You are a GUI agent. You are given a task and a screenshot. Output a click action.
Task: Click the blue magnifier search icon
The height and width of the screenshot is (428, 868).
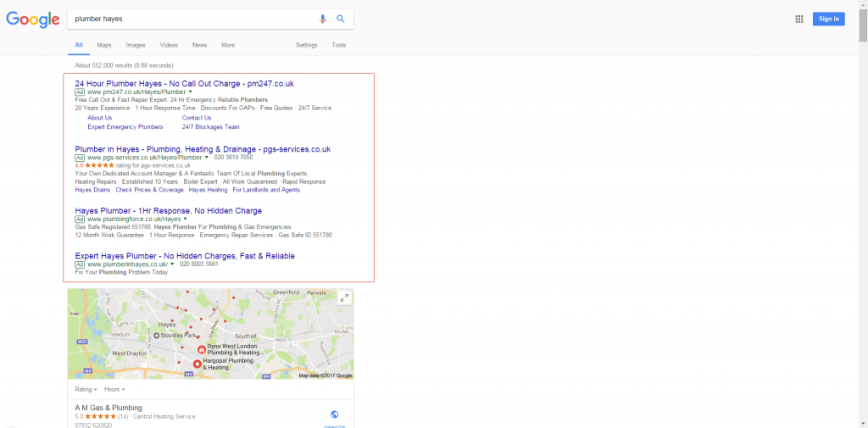[341, 19]
